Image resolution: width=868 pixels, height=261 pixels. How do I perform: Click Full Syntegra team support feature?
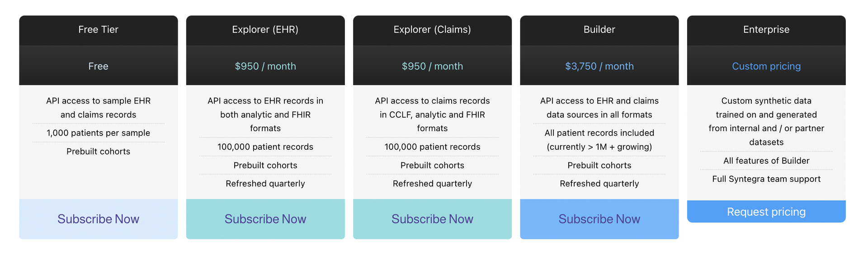click(766, 179)
